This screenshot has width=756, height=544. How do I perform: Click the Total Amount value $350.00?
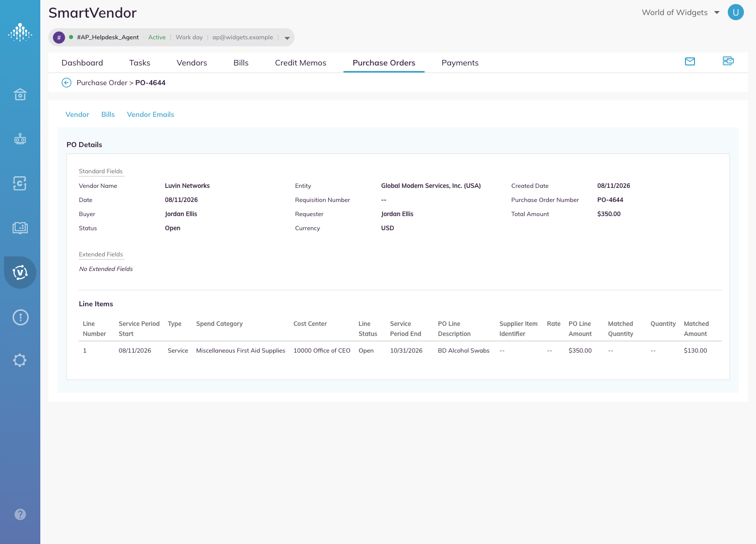pyautogui.click(x=609, y=214)
